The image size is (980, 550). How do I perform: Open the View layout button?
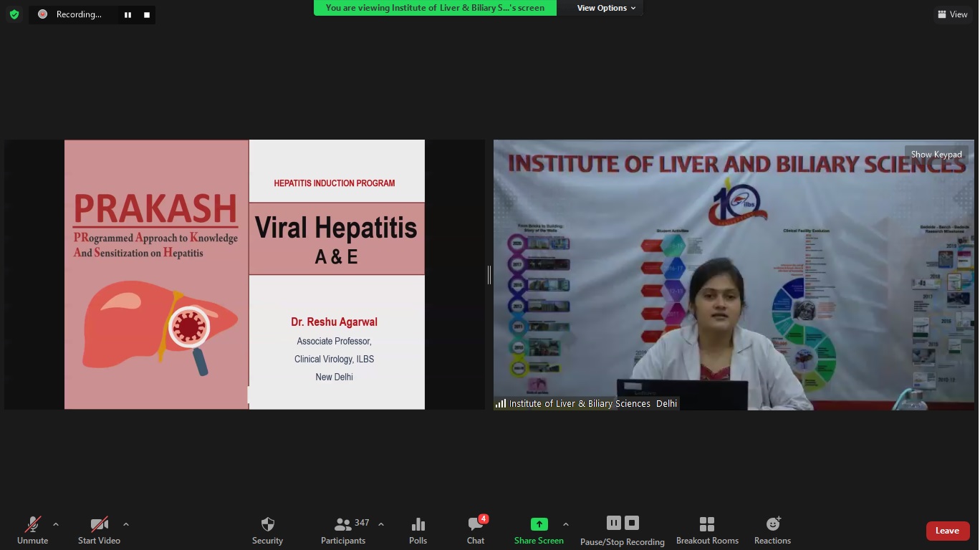952,14
